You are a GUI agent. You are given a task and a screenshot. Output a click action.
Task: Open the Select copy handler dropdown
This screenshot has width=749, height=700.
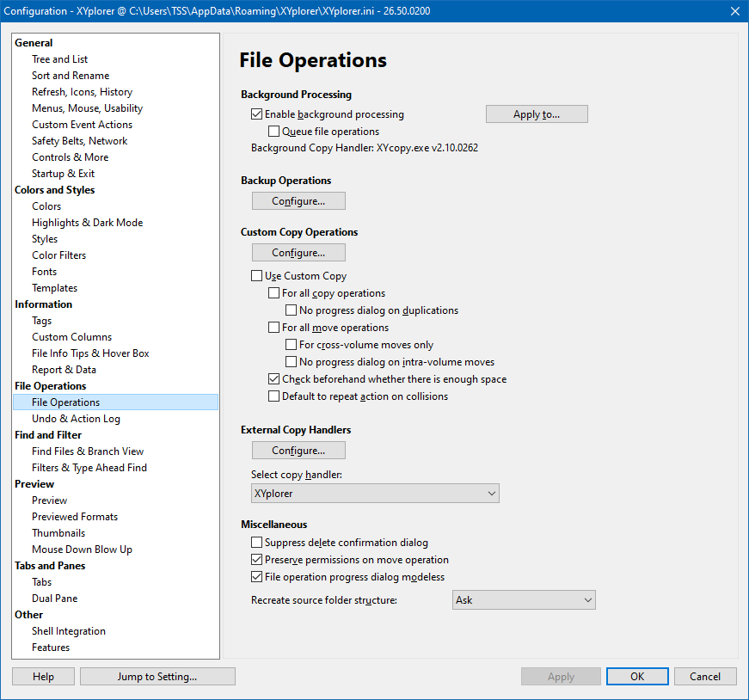point(375,494)
